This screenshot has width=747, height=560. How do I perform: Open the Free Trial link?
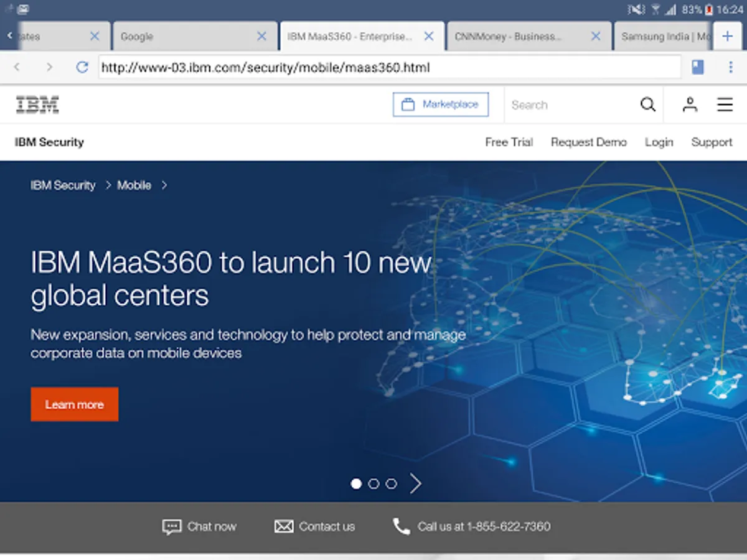click(509, 142)
